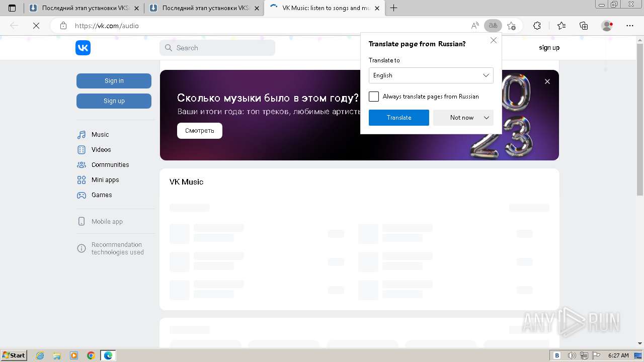Open the Extensions puzzle icon

[x=537, y=26]
